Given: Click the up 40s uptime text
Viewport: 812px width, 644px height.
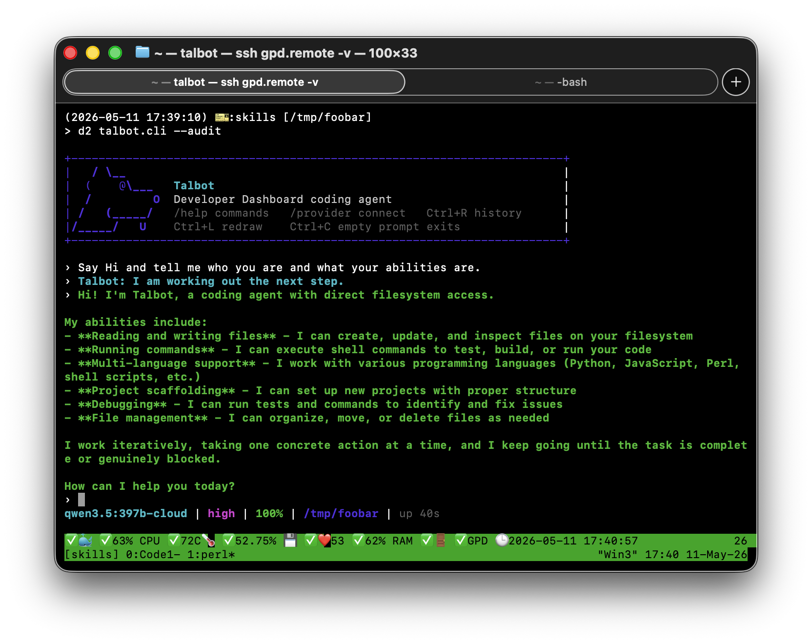Looking at the screenshot, I should coord(419,513).
